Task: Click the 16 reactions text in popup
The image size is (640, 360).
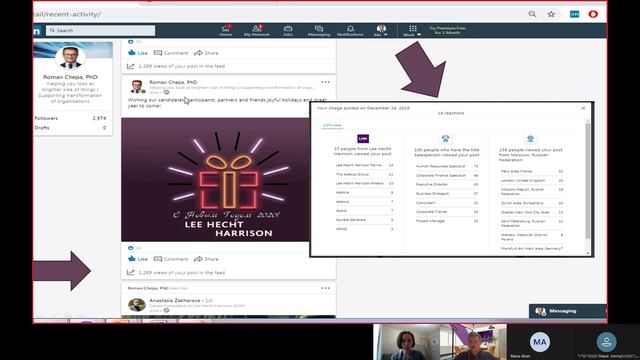Action: (x=451, y=113)
